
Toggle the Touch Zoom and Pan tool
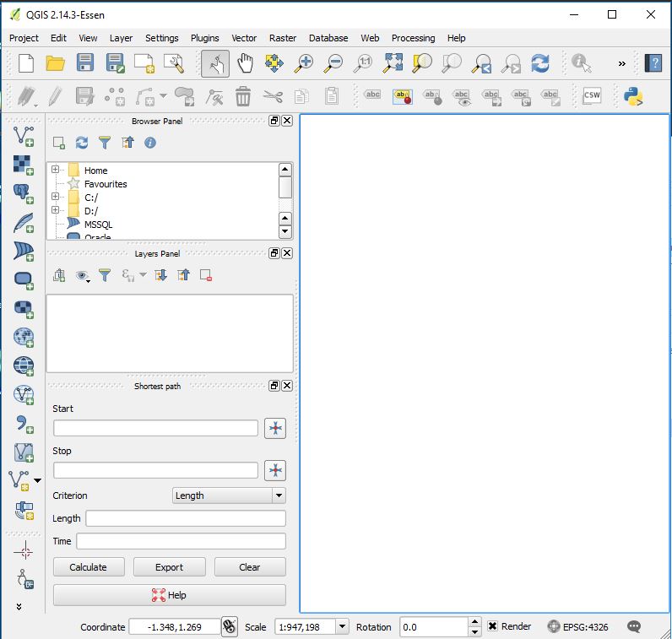(x=215, y=64)
